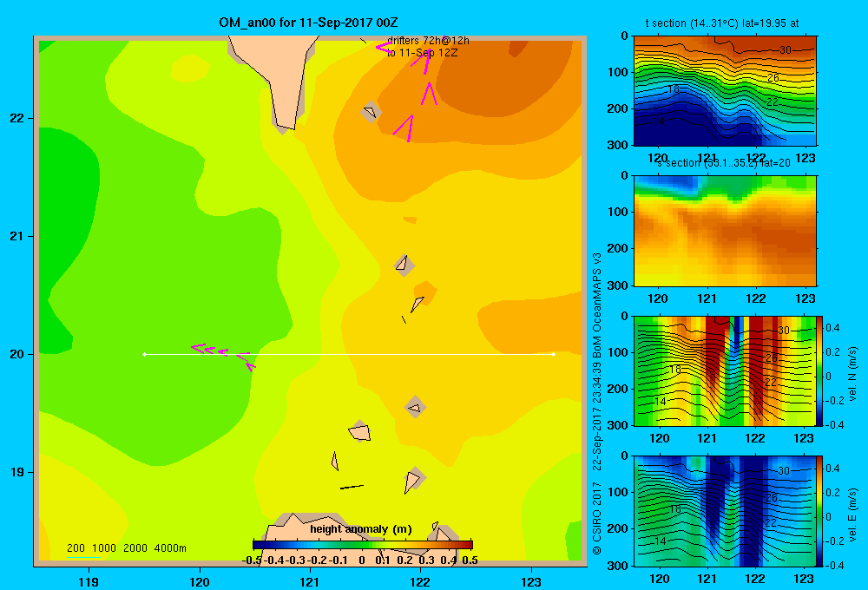Pick the dark blue -0.5 end of height anomaly colorbar
The height and width of the screenshot is (590, 868).
[x=256, y=545]
